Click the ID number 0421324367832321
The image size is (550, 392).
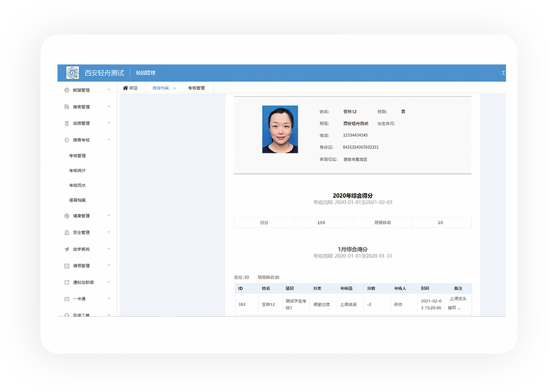pos(361,147)
